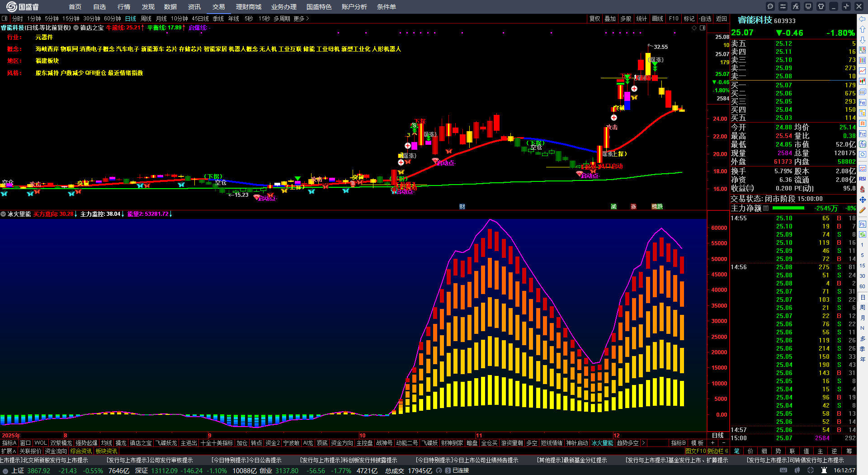Viewport: 868px width, 475px height.
Task: Toggle 叠加 overlay mode
Action: tap(610, 19)
